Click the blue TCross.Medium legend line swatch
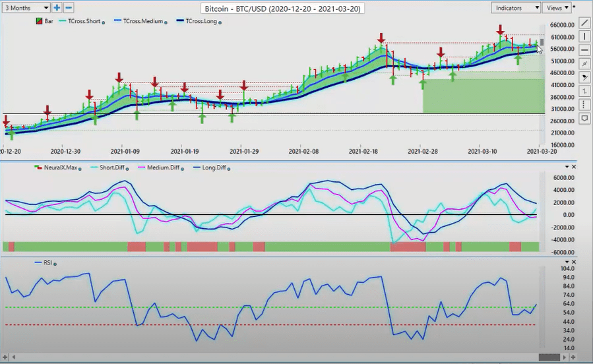Image resolution: width=593 pixels, height=364 pixels. coord(118,21)
